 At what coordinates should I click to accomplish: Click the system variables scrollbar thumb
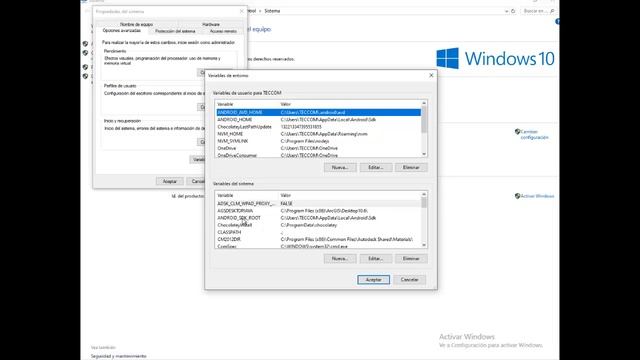pyautogui.click(x=424, y=203)
